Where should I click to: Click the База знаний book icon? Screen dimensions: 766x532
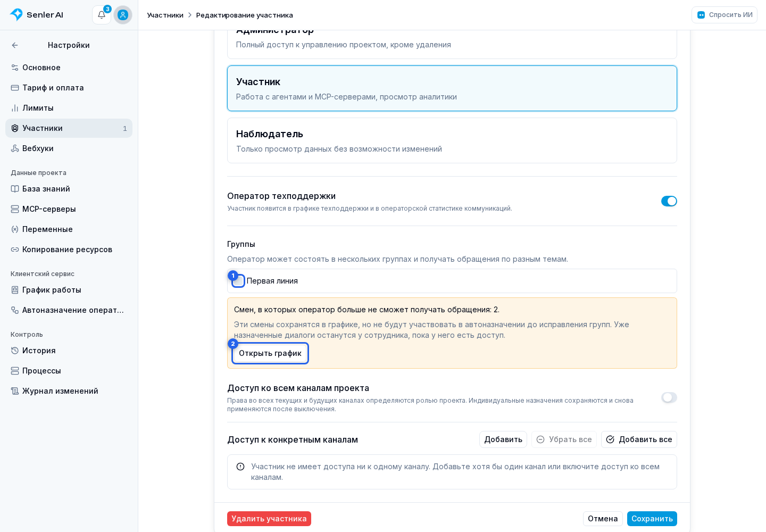point(15,189)
